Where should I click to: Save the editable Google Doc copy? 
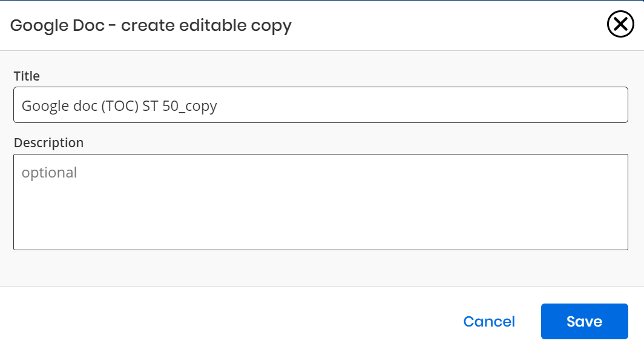coord(584,321)
